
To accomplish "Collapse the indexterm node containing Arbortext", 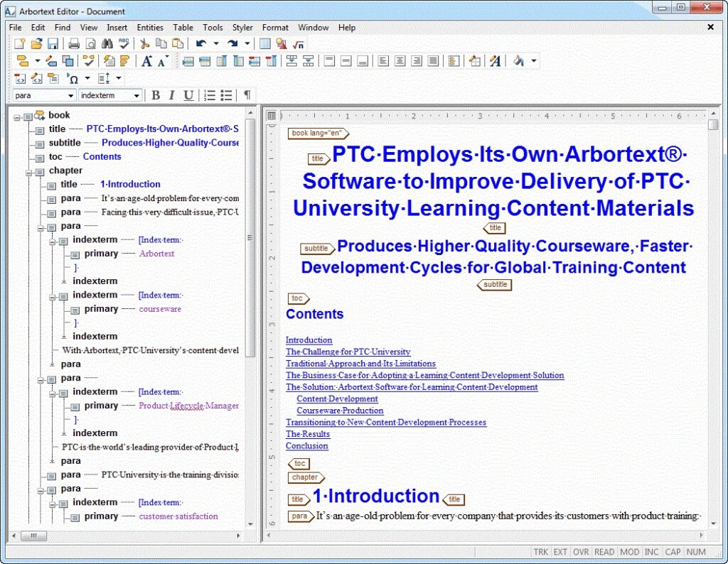I will 53,242.
